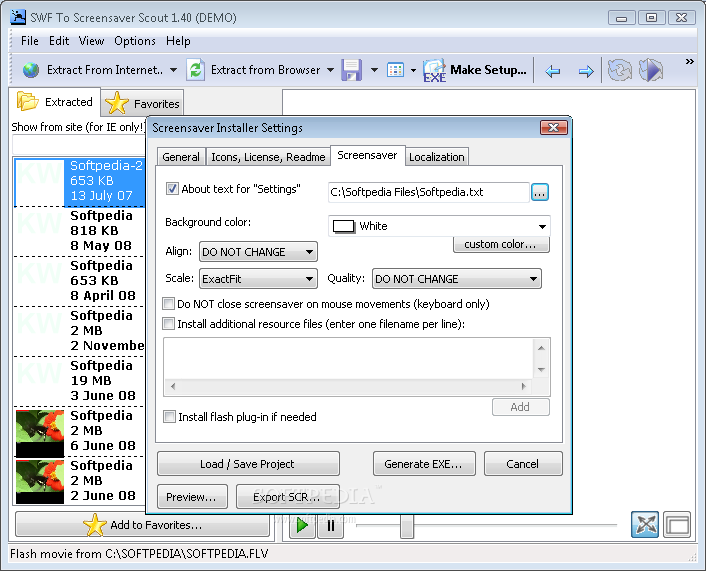Click the grayed rotate-screen toolbar icon

tap(620, 70)
